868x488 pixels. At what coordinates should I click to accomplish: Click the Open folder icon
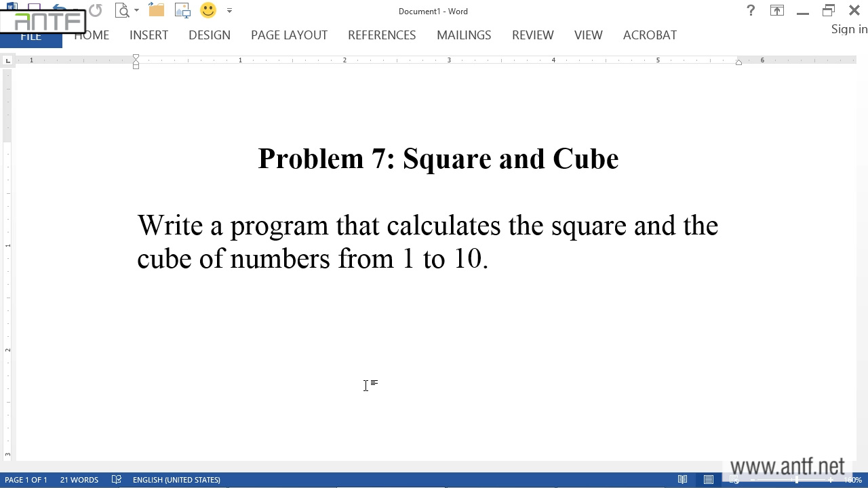pos(157,10)
